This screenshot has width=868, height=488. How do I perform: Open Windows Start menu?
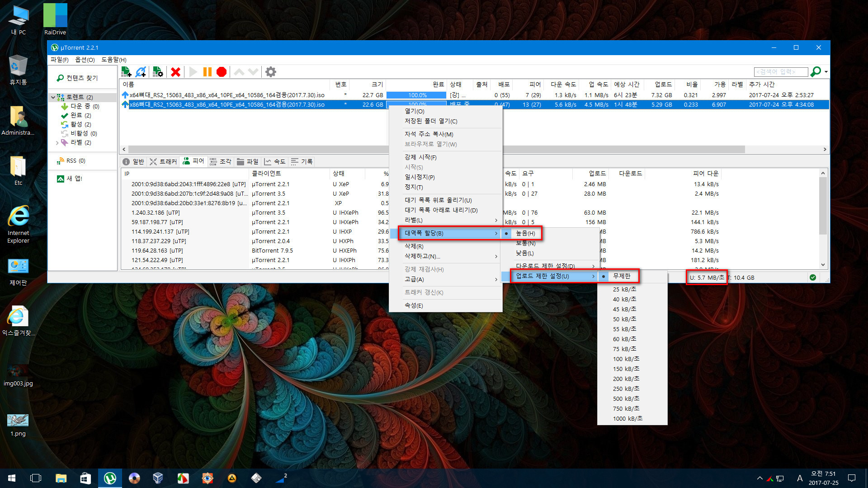click(x=12, y=478)
